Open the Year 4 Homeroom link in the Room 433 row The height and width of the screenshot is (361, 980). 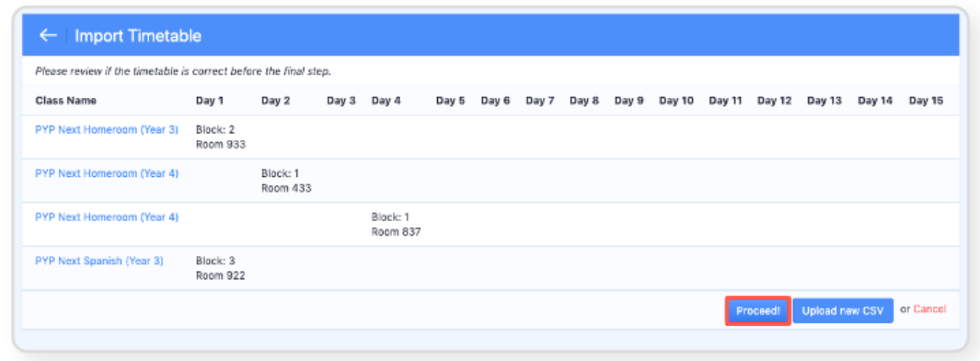point(107,173)
